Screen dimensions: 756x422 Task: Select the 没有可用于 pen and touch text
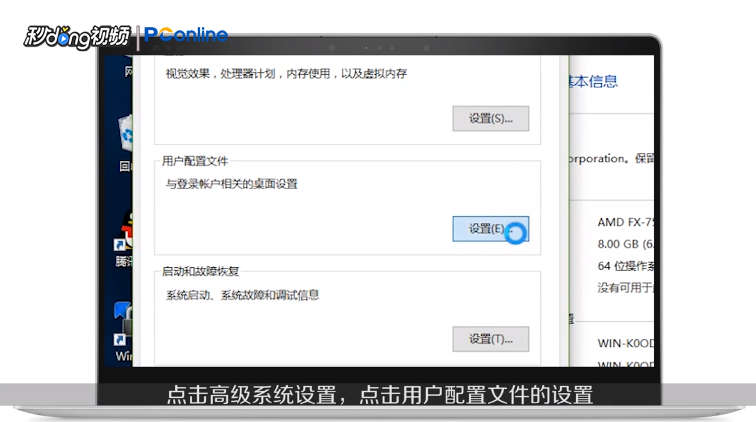(x=625, y=288)
